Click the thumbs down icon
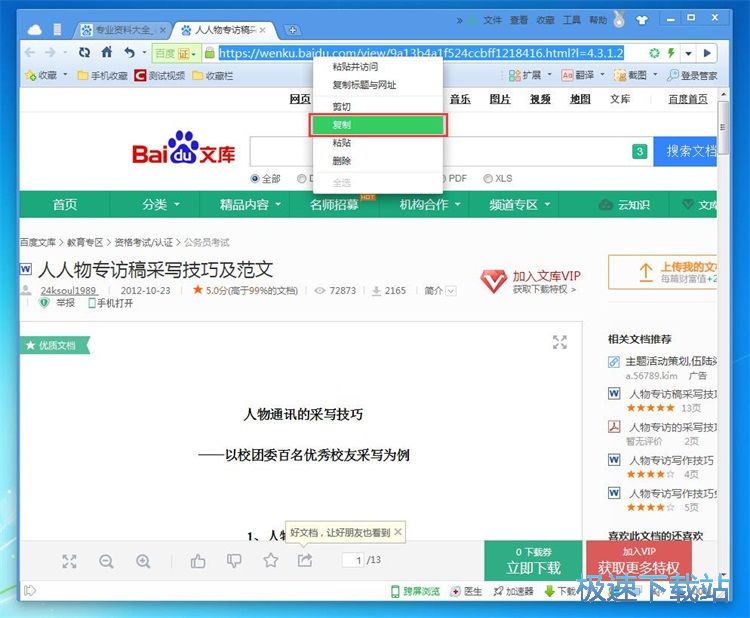This screenshot has width=750, height=618. click(234, 560)
